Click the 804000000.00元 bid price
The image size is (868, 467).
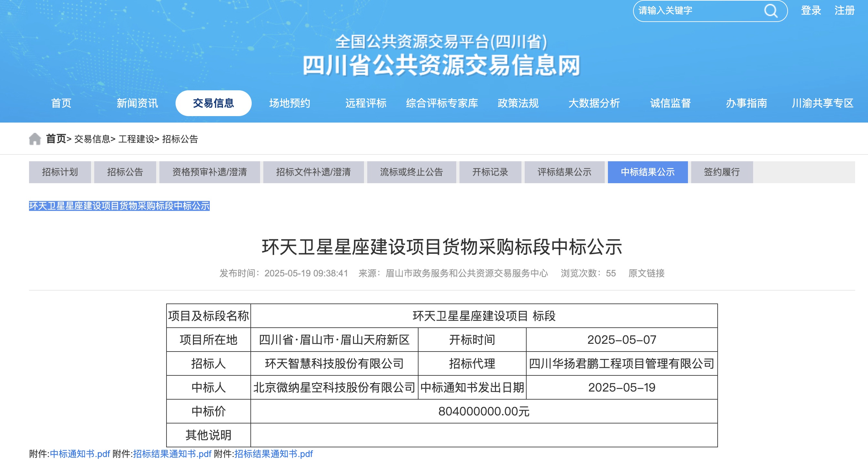click(484, 412)
